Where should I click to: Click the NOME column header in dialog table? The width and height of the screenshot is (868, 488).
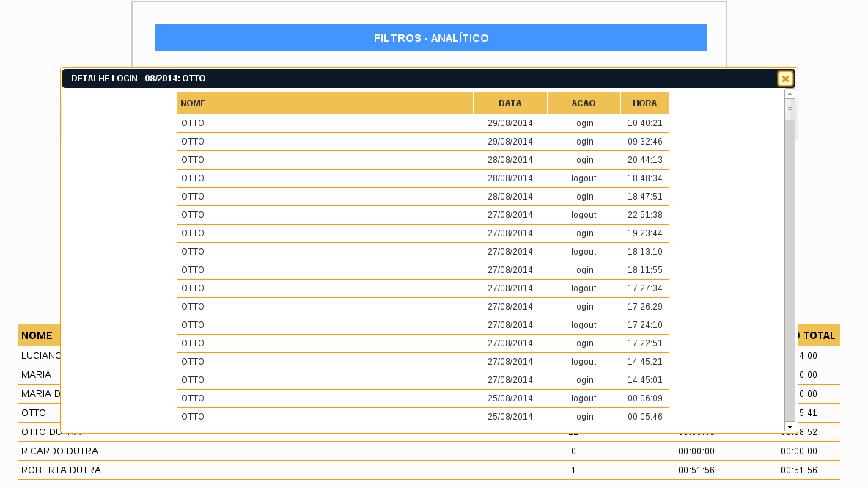[325, 103]
